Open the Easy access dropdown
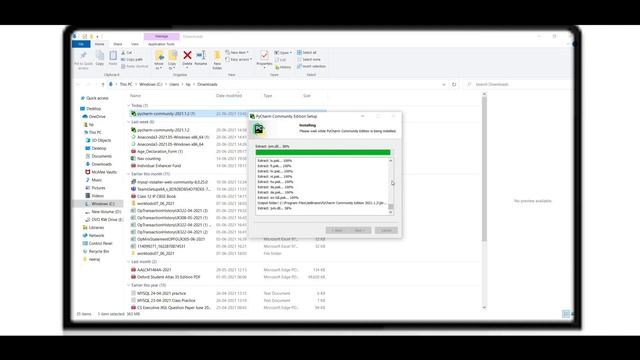This screenshot has width=640, height=360. coord(239,60)
